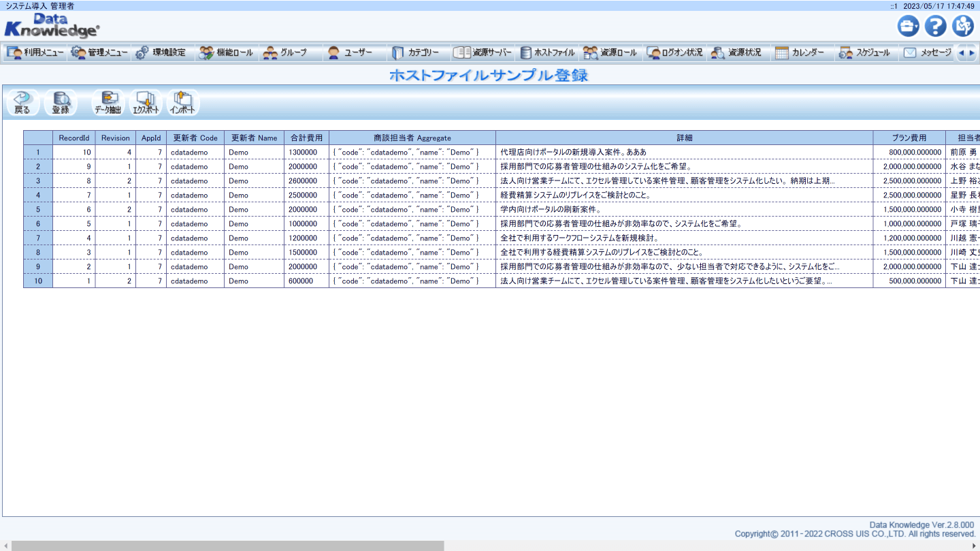980x551 pixels.
Task: Click the スケジュール (schedule) toolbar icon
Action: (866, 52)
